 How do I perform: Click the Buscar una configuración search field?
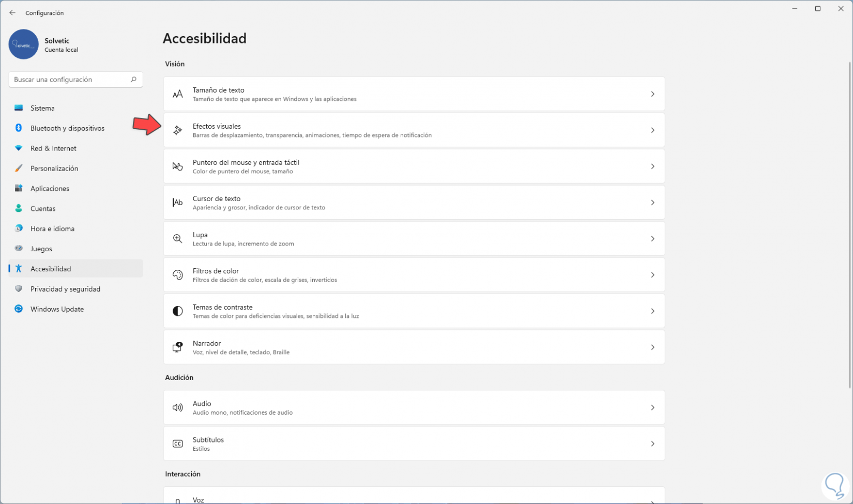(x=70, y=80)
